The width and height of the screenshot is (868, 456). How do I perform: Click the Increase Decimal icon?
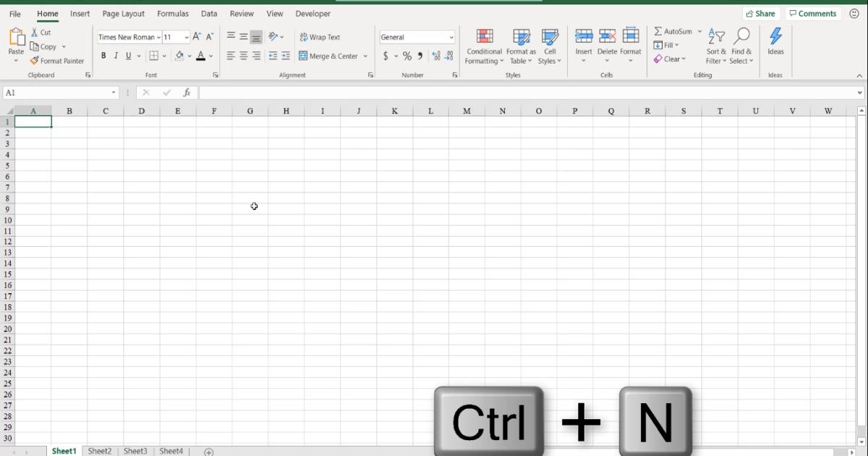[x=435, y=56]
